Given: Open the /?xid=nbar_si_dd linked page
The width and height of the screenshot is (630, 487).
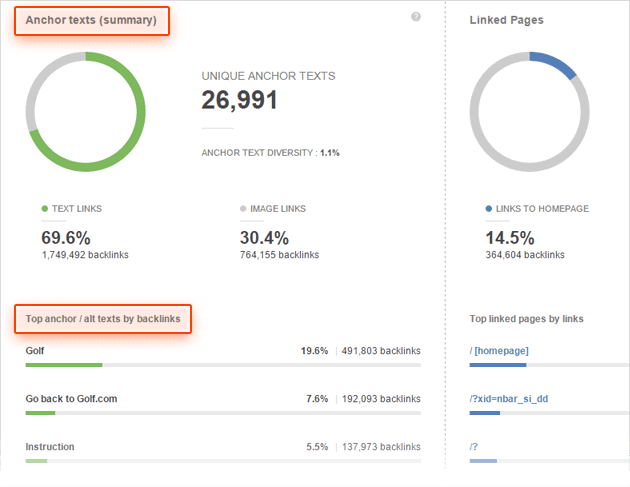Looking at the screenshot, I should pos(510,398).
